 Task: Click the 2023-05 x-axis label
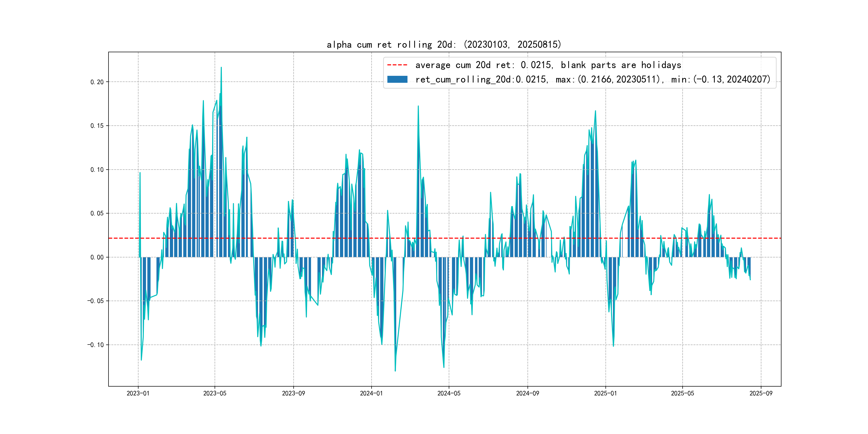click(215, 393)
